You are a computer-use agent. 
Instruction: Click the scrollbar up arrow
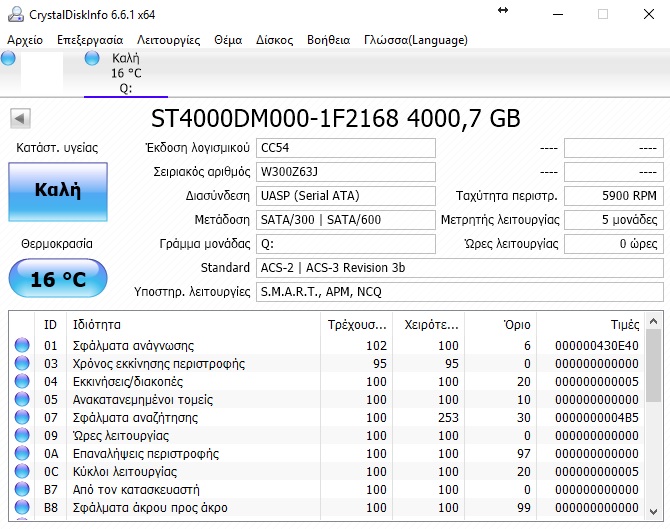click(653, 321)
